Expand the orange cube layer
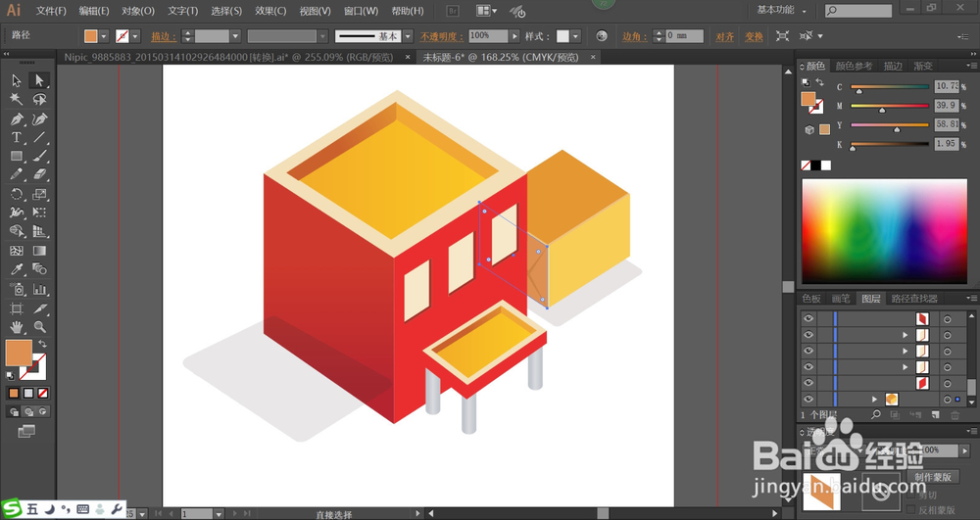This screenshot has width=980, height=520. point(874,399)
